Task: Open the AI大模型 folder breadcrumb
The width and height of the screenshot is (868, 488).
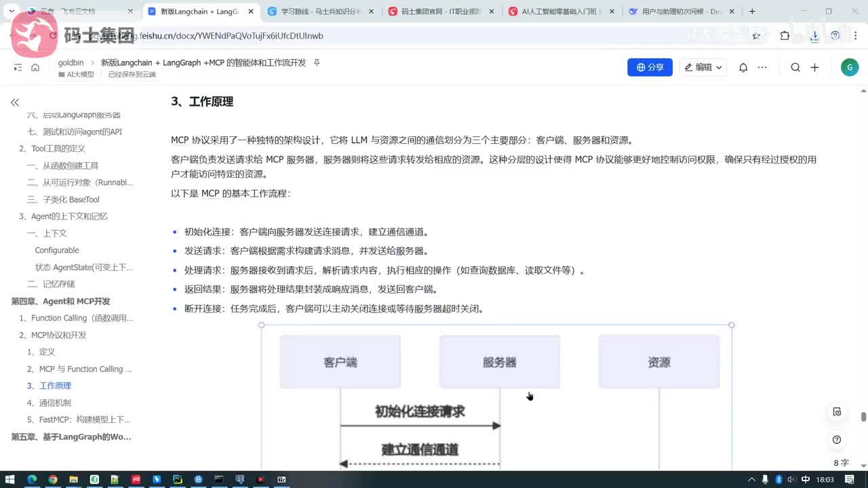Action: 77,75
